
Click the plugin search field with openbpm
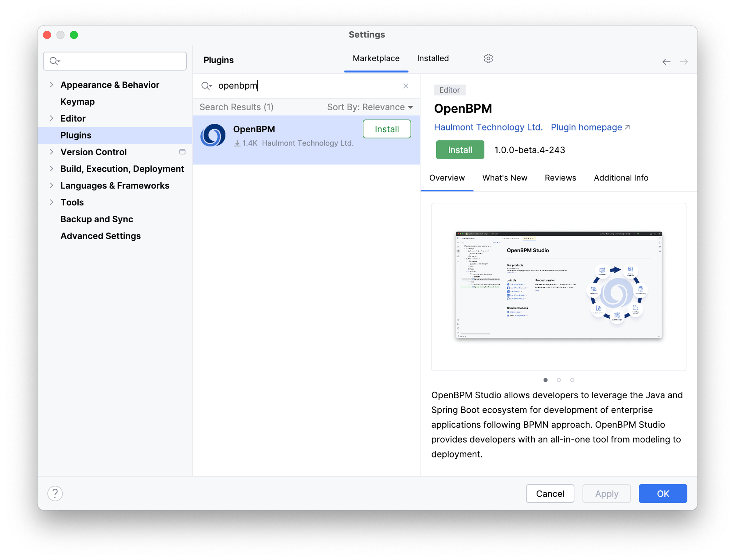tap(306, 86)
